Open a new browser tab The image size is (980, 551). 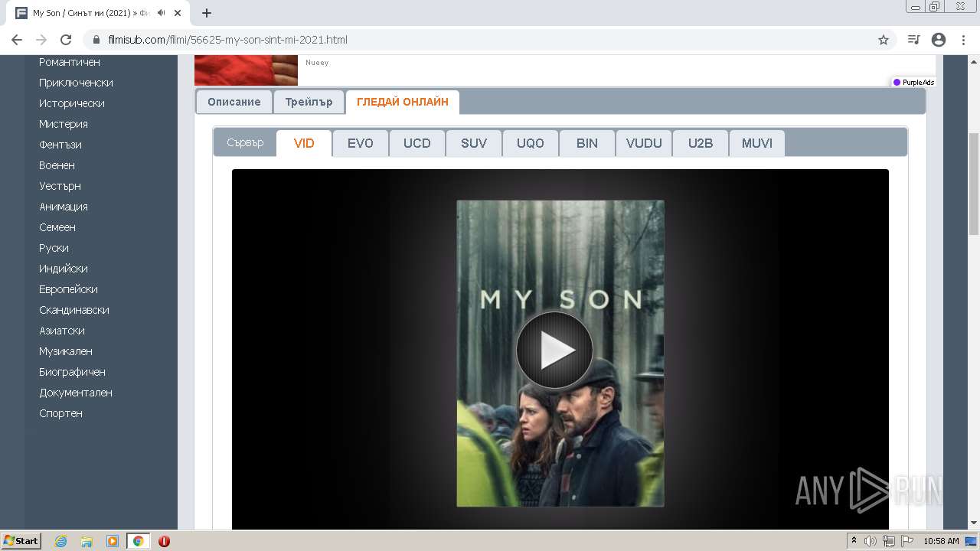click(x=207, y=13)
